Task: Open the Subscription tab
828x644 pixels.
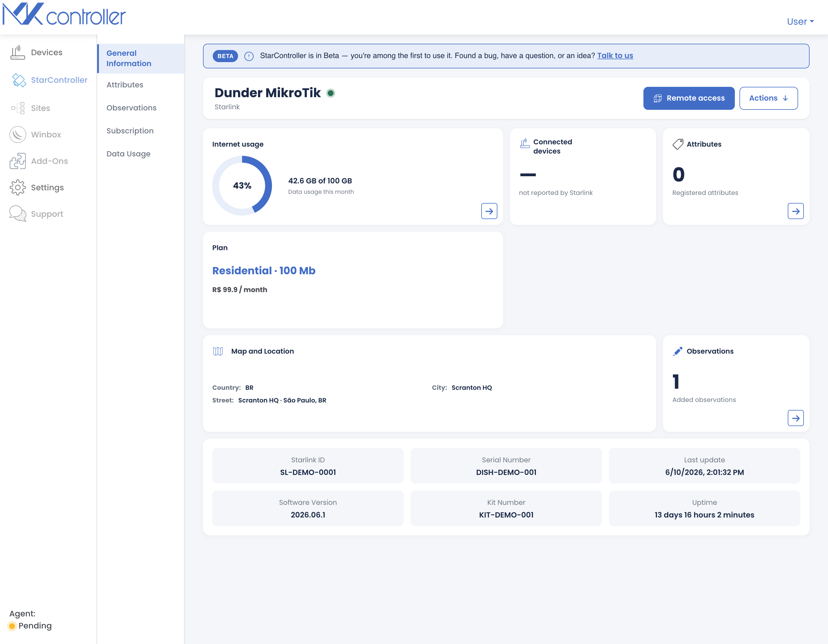Action: click(x=130, y=131)
